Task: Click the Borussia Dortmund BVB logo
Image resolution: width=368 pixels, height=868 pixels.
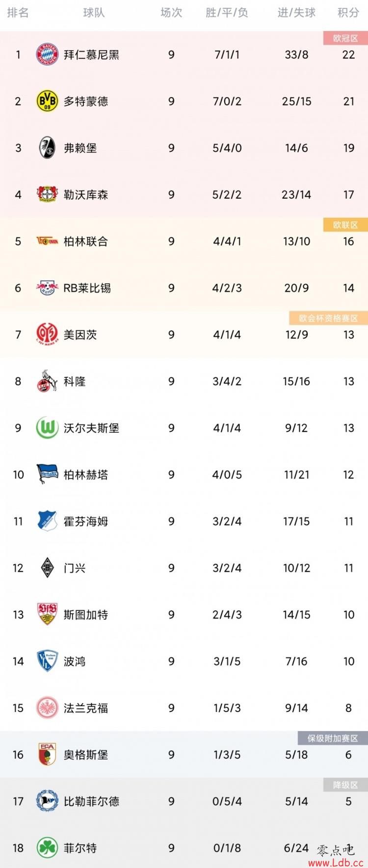Action: (47, 101)
